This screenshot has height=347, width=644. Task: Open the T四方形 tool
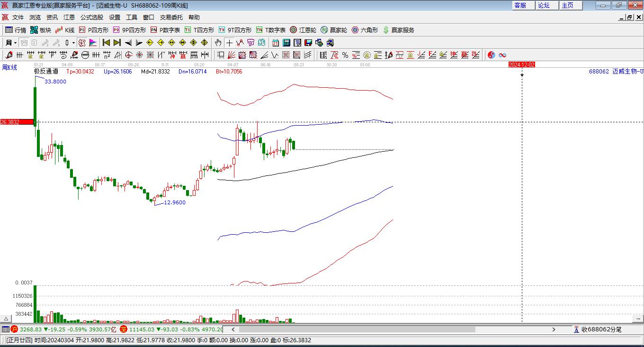coord(199,30)
